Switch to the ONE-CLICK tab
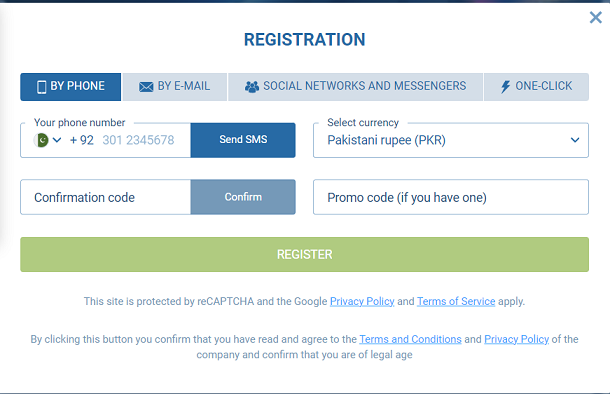The height and width of the screenshot is (394, 610). click(x=536, y=87)
